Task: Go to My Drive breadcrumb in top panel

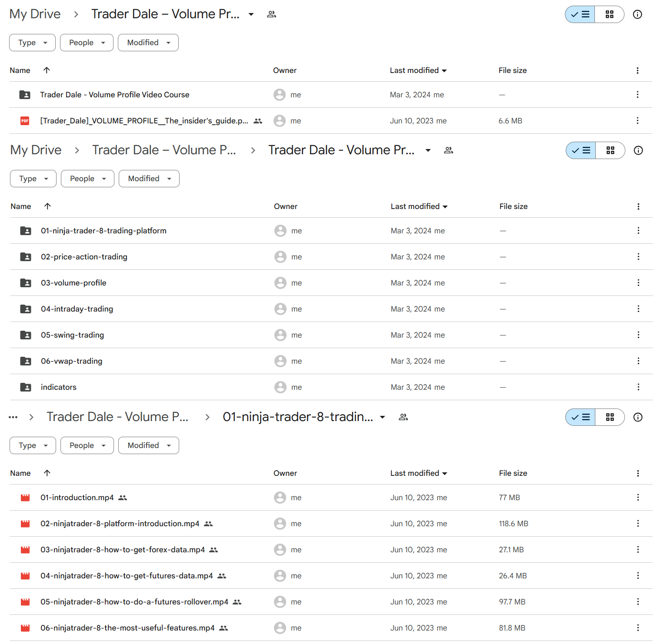Action: (35, 14)
